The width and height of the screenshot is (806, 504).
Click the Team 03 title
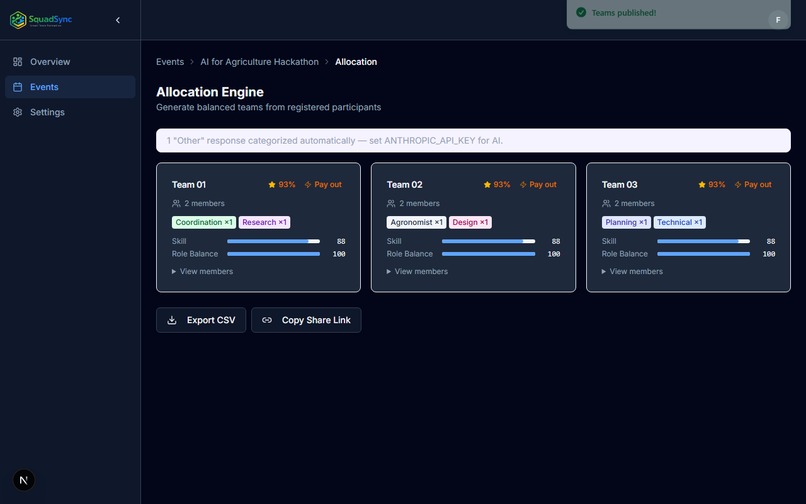pos(619,185)
